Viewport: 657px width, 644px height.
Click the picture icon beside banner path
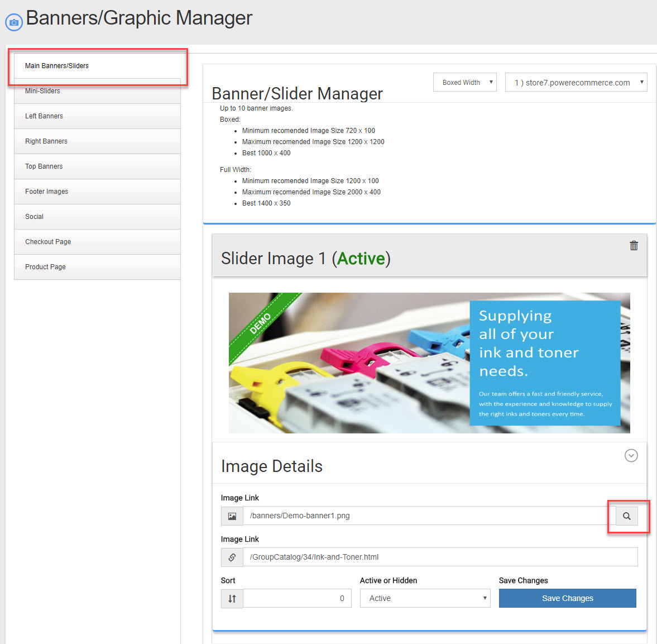coord(232,516)
